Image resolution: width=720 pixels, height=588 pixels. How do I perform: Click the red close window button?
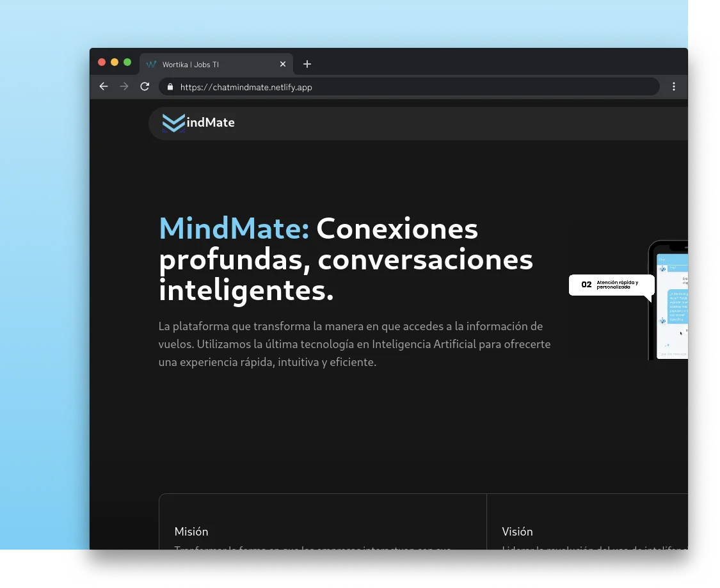(x=102, y=62)
